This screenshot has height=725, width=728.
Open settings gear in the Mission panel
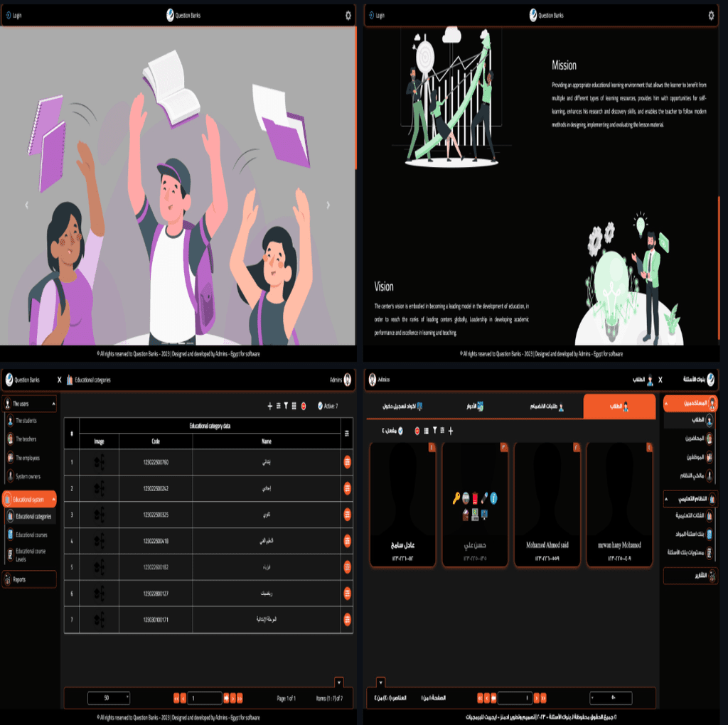(711, 16)
